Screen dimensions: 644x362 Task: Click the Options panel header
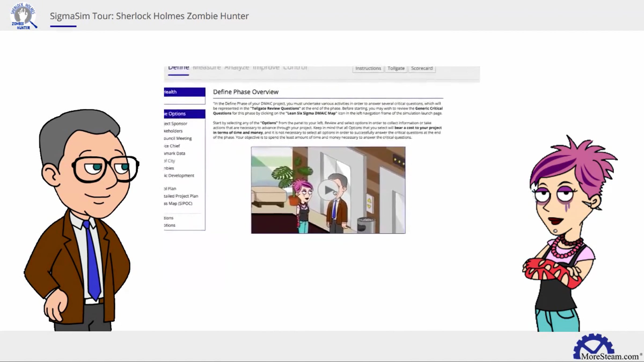[x=184, y=114]
